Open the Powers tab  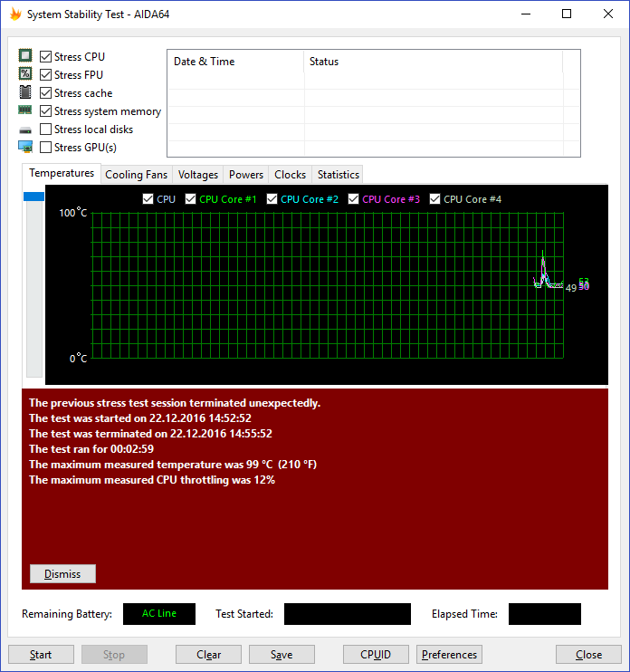(246, 175)
